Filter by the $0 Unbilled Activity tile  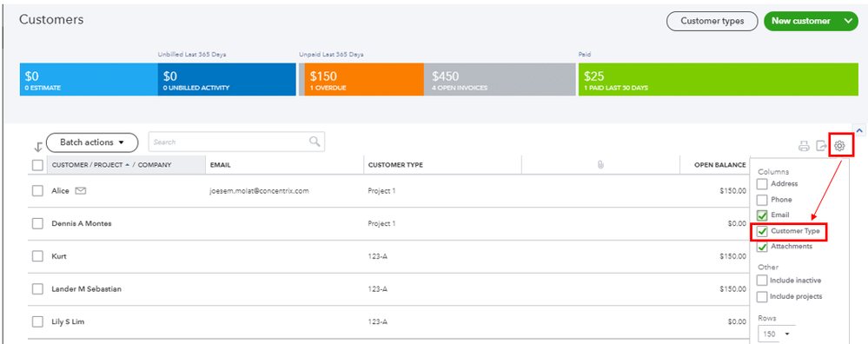(227, 80)
